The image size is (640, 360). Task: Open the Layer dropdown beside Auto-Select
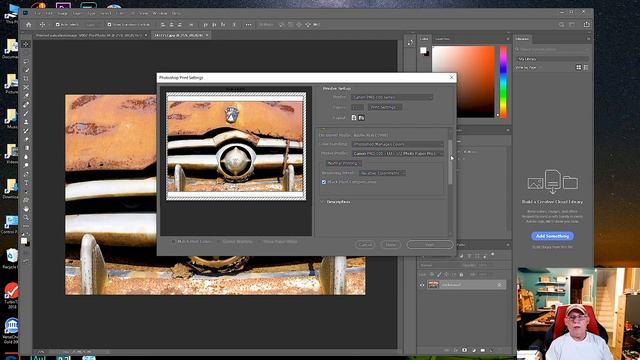coord(93,24)
